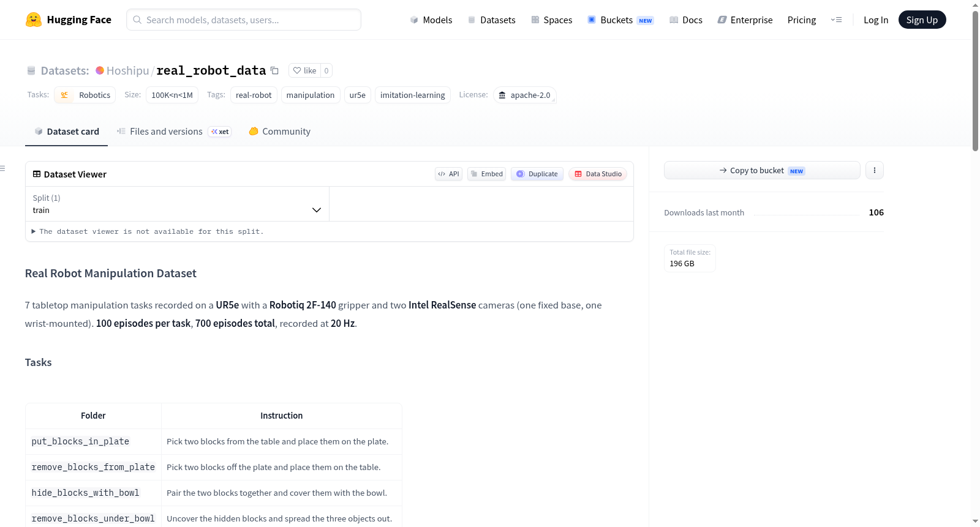Expand the dataset viewer not available message
980x527 pixels.
148,231
